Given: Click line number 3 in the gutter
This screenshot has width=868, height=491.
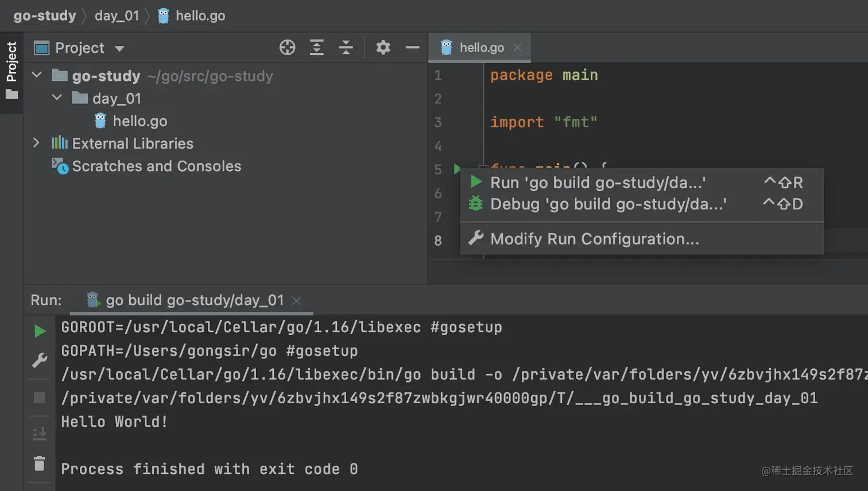Looking at the screenshot, I should pos(438,122).
